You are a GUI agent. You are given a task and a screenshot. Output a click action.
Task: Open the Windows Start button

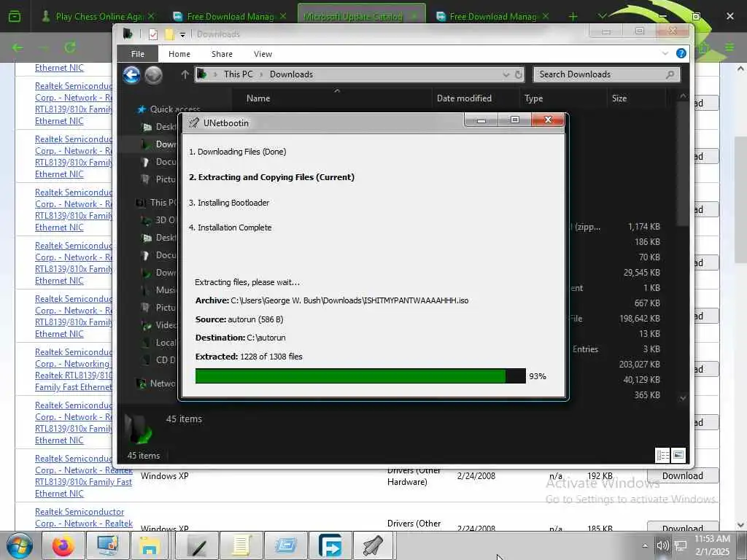[x=20, y=545]
